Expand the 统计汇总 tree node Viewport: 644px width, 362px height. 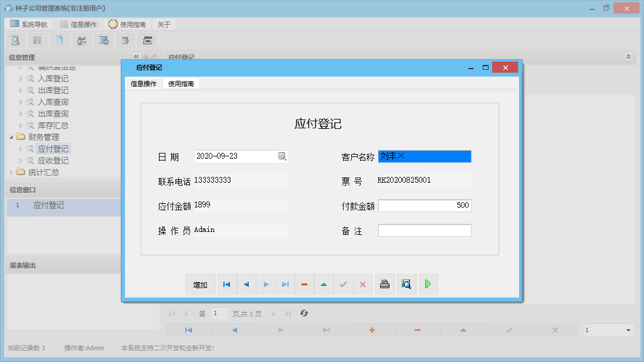[x=12, y=172]
